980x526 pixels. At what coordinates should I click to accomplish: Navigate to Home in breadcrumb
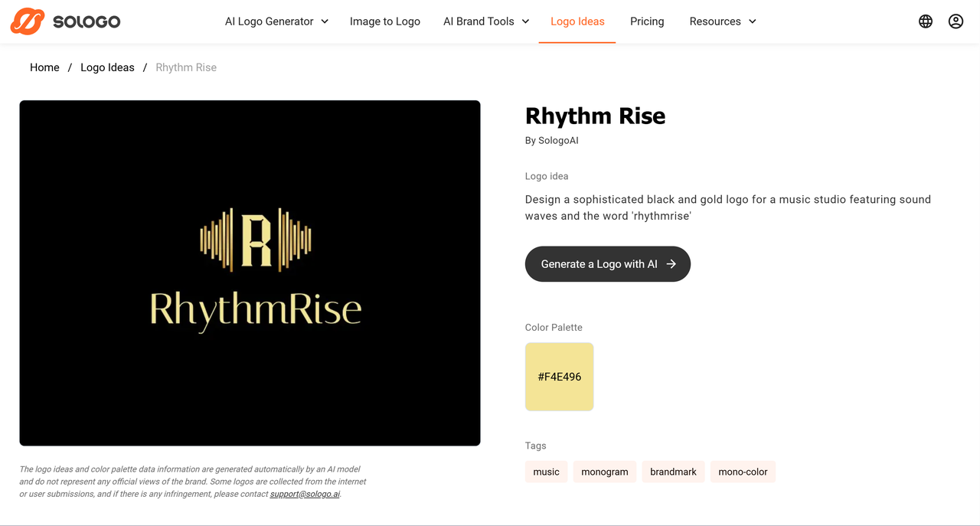coord(44,67)
